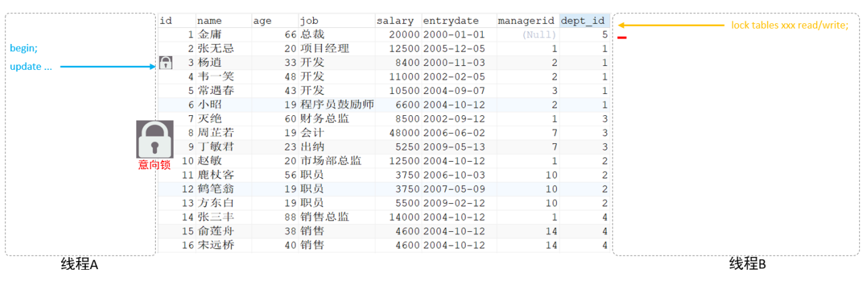868x307 pixels.
Task: Click the name cell 鹿杖客
Action: point(215,174)
